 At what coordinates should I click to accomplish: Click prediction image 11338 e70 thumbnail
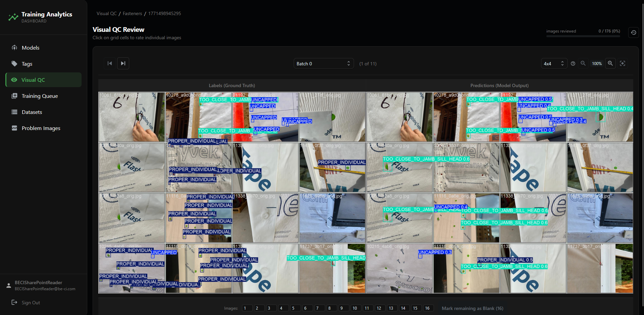click(x=533, y=218)
